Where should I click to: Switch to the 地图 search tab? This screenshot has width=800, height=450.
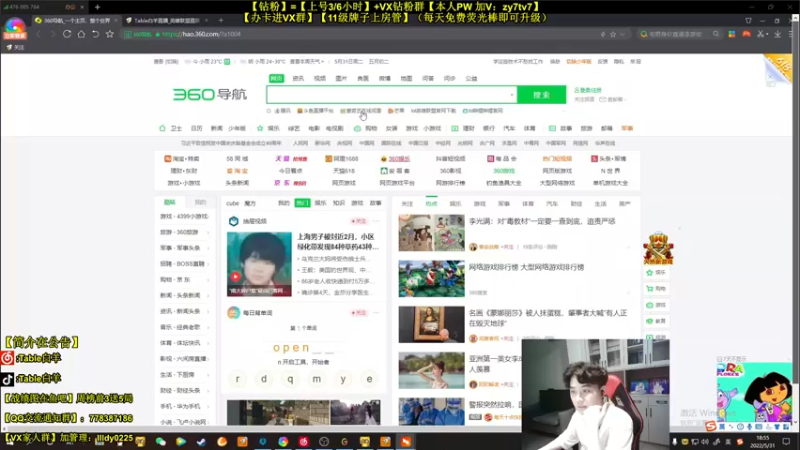[406, 79]
